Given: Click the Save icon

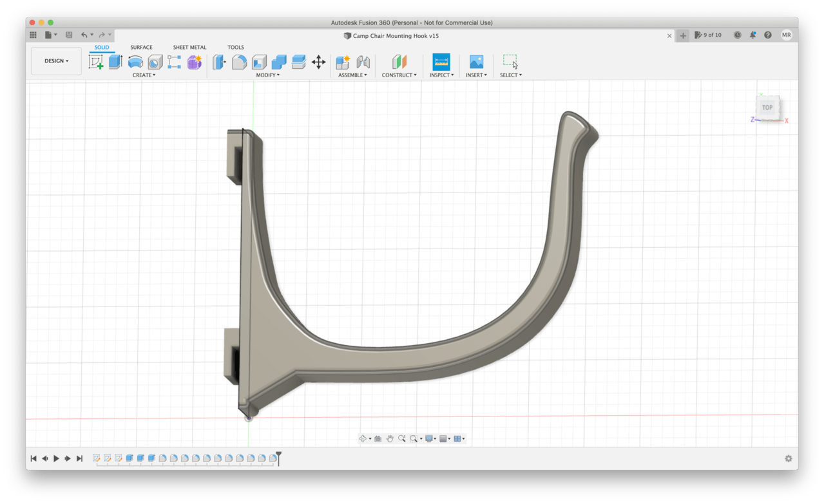Looking at the screenshot, I should [69, 35].
